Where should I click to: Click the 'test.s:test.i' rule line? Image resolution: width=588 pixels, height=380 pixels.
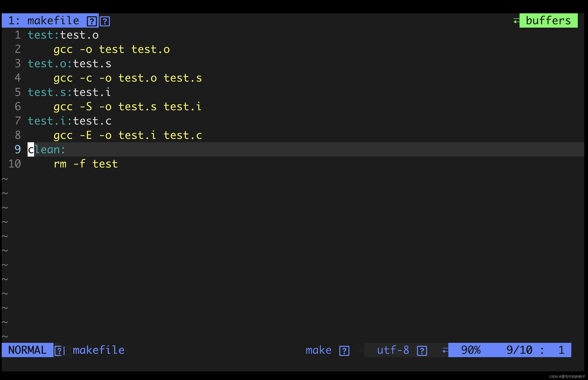[x=69, y=92]
